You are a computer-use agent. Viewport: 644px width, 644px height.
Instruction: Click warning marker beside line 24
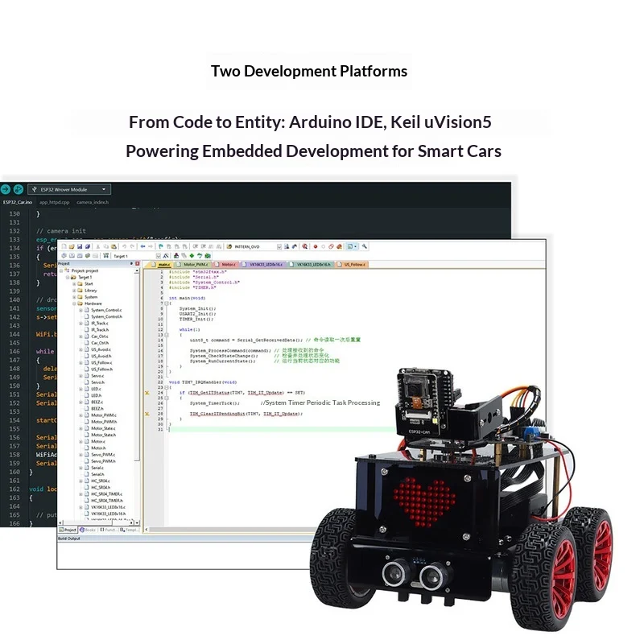(x=147, y=393)
